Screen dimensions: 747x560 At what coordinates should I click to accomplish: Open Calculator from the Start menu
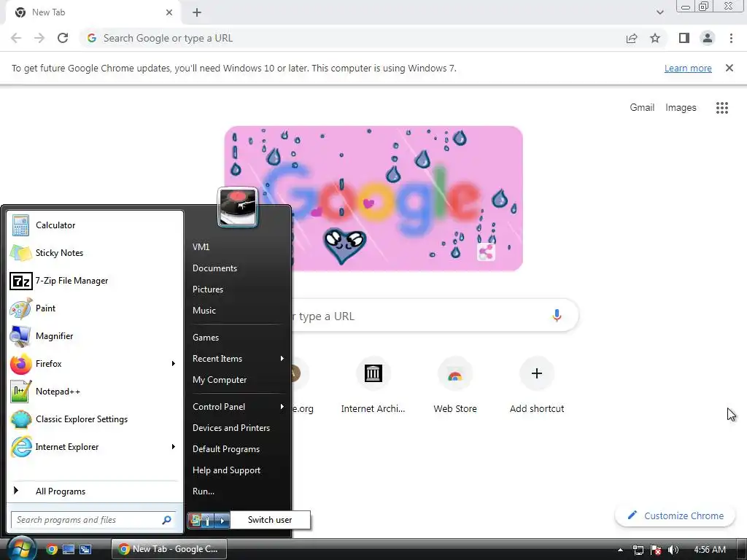(95, 225)
